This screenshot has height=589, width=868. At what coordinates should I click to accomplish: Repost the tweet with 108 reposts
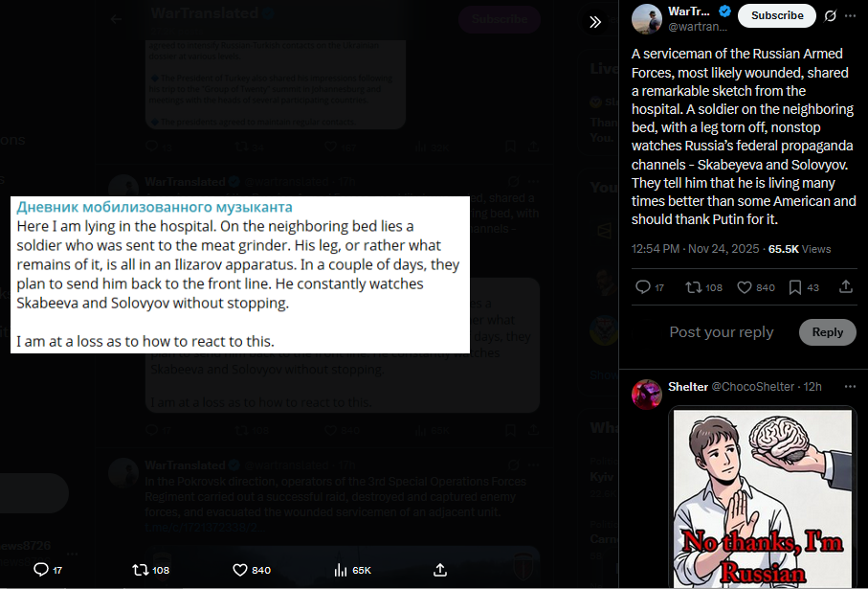coord(703,287)
